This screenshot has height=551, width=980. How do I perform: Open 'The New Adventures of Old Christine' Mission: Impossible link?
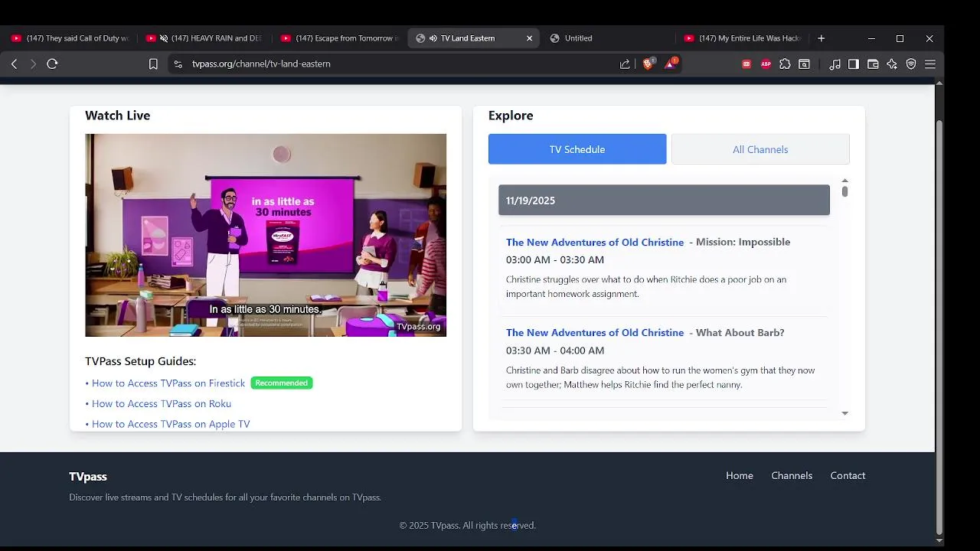point(595,243)
